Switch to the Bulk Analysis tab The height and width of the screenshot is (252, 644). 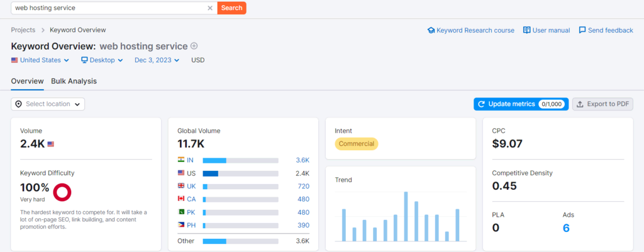[74, 81]
